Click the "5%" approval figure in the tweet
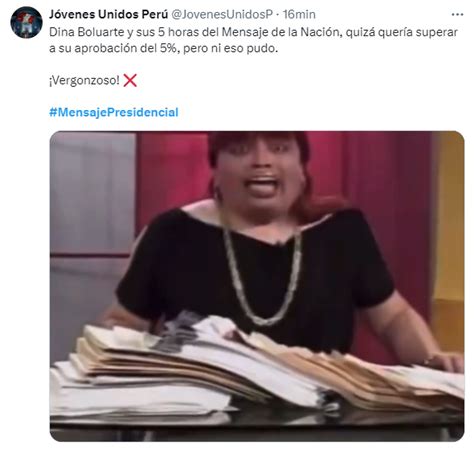The image size is (474, 453). coord(168,48)
